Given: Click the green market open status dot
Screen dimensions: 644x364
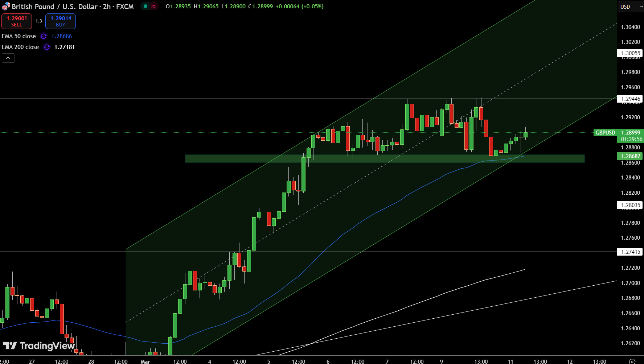Looking at the screenshot, I should (145, 6).
